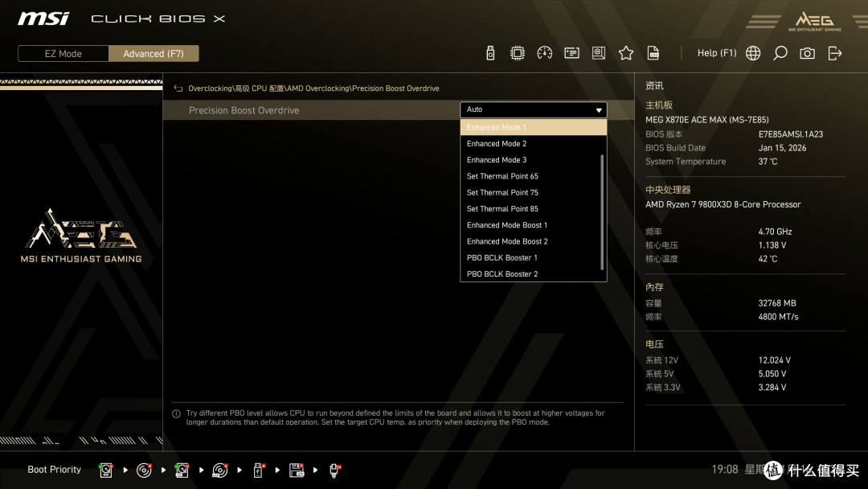Click the board info card icon
The height and width of the screenshot is (489, 868).
point(571,53)
